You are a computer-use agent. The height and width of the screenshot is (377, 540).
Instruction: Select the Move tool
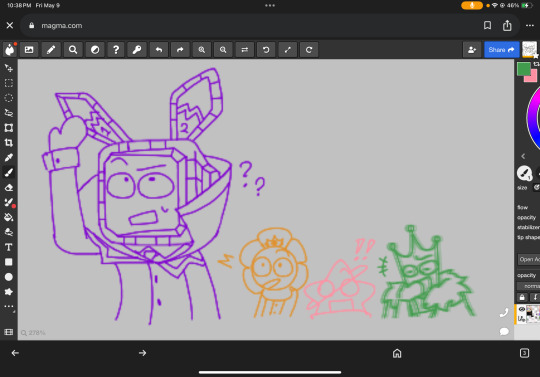[x=9, y=68]
